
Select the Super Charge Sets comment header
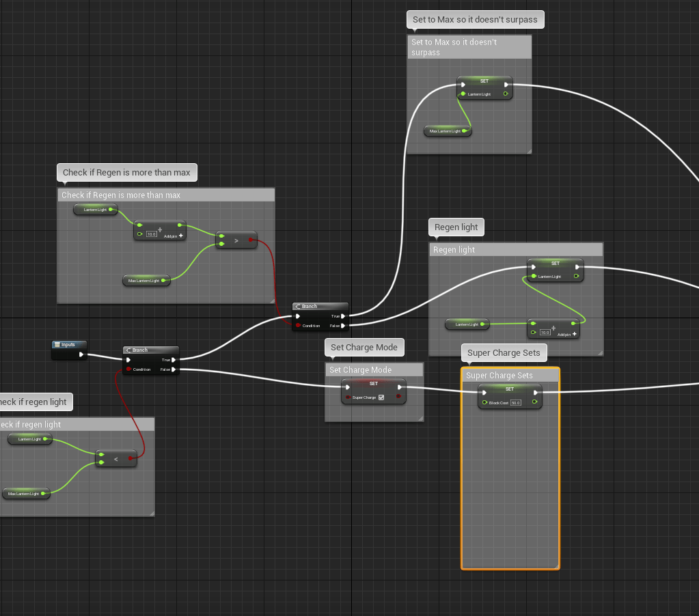tap(510, 376)
